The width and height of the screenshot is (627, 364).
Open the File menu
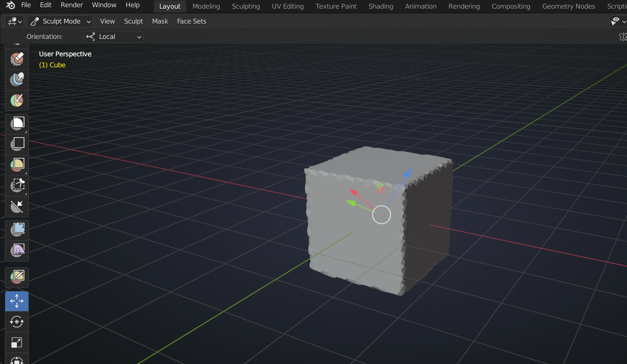(x=26, y=5)
